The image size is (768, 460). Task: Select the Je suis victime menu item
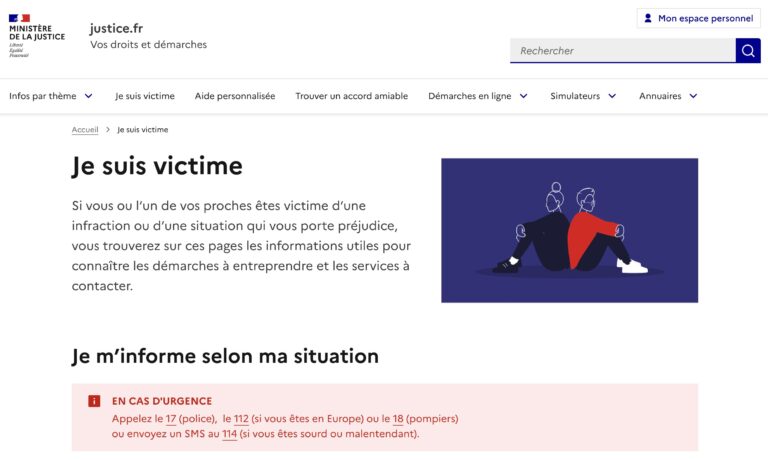pyautogui.click(x=145, y=96)
